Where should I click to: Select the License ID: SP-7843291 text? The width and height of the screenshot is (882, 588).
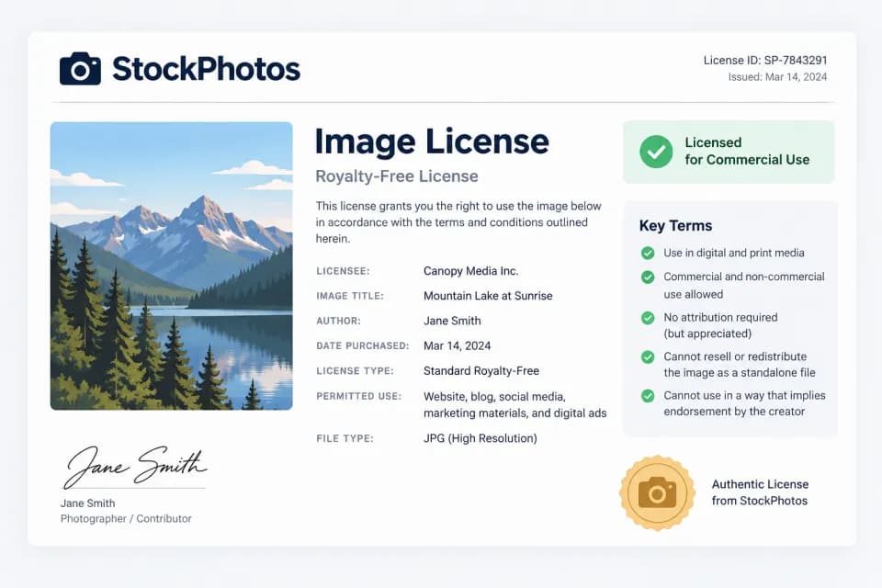point(765,61)
